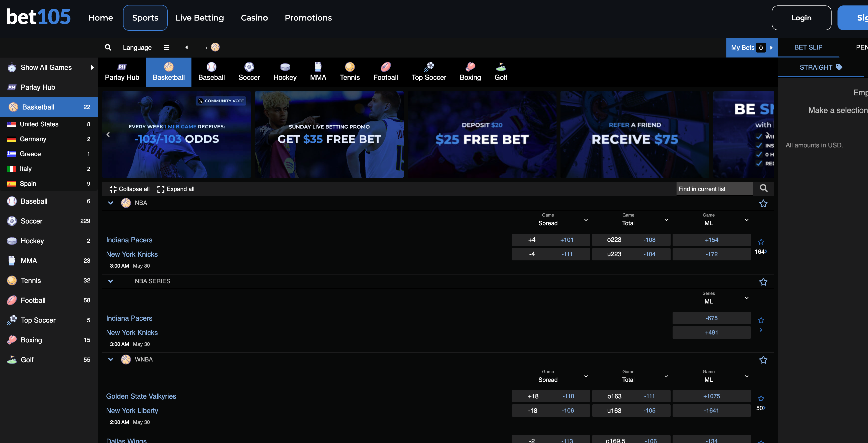Favorite the NBA league with its star
Image resolution: width=868 pixels, height=443 pixels.
[x=763, y=204]
